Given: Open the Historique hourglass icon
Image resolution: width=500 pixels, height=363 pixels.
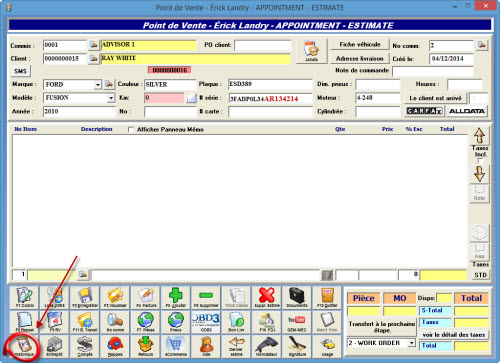Looking at the screenshot, I should coord(24,347).
